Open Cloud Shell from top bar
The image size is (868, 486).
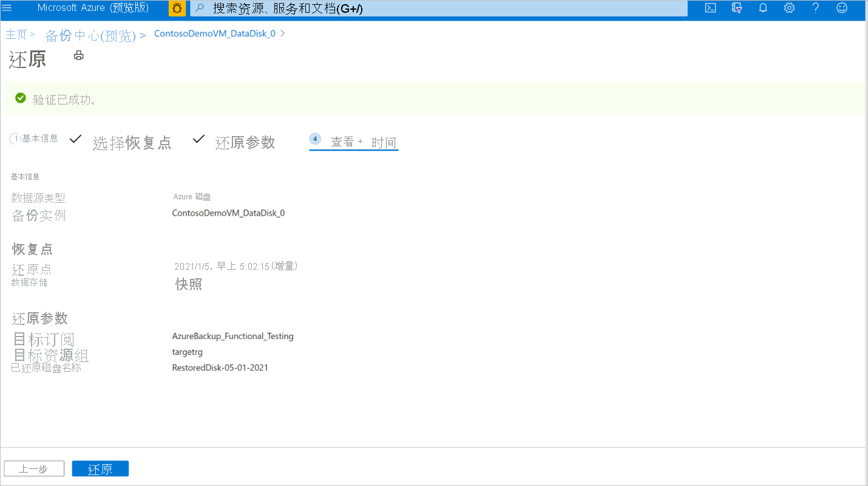click(710, 8)
